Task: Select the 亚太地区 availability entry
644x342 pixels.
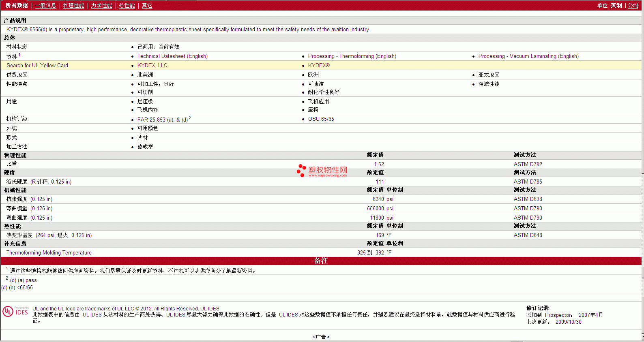Action: click(x=489, y=75)
